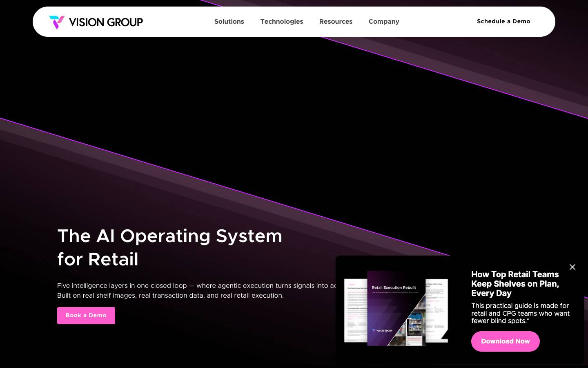
Task: Open the Retail Execution Rebuilt guide thumbnail
Action: point(396,308)
